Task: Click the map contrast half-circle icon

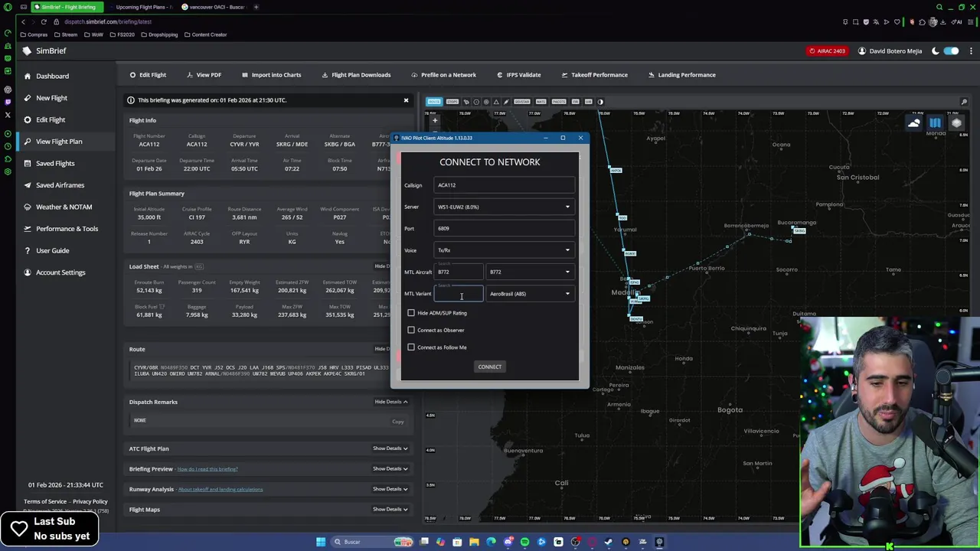Action: coord(600,102)
